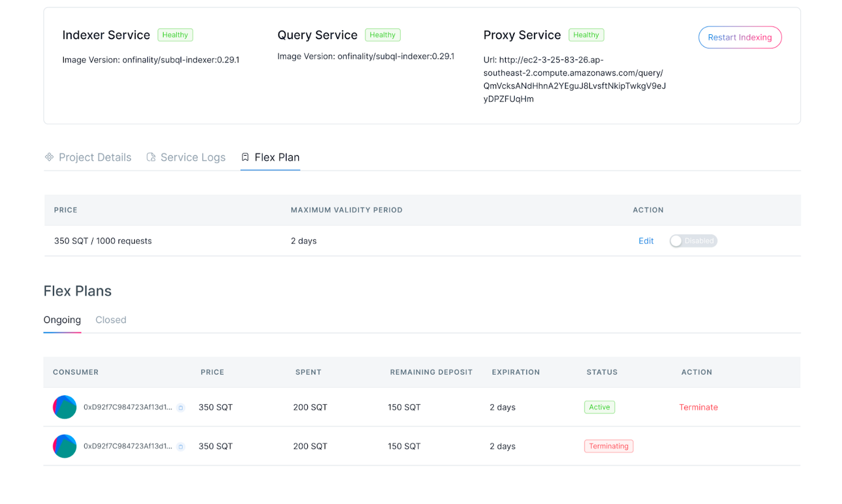Click consumer address in the Terminating row
The width and height of the screenshot is (842, 504).
tap(128, 446)
